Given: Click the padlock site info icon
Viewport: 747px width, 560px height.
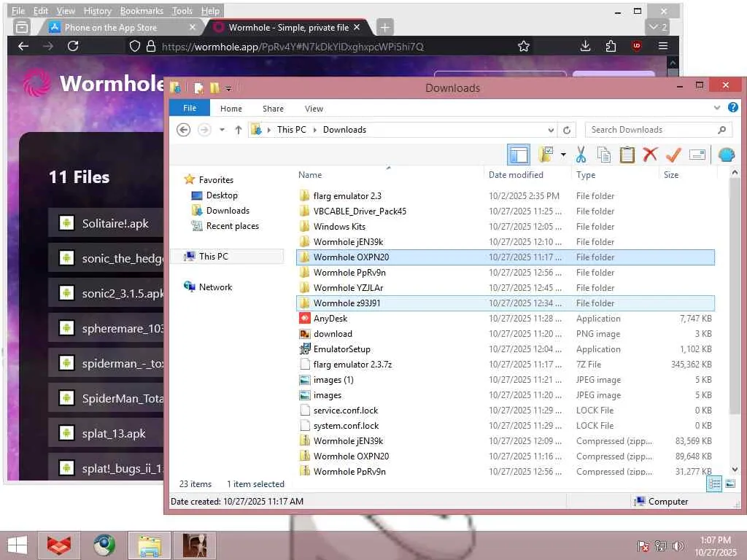Looking at the screenshot, I should coord(151,46).
